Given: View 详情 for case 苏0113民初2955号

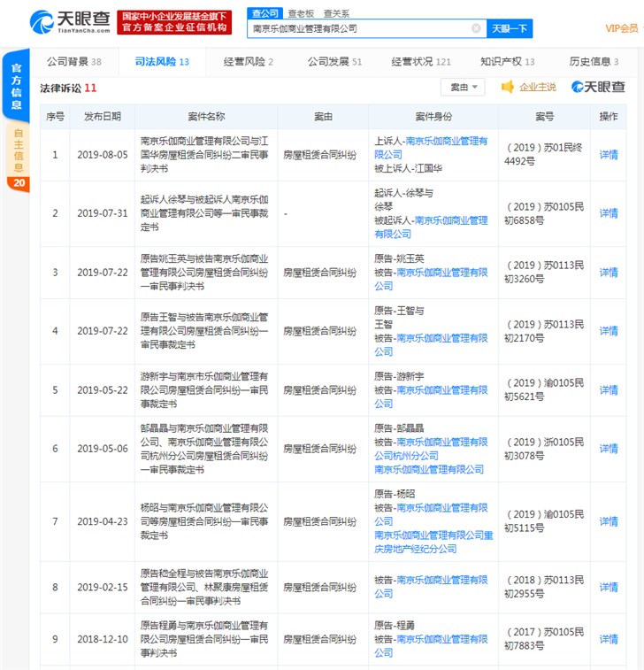Looking at the screenshot, I should click(609, 587).
